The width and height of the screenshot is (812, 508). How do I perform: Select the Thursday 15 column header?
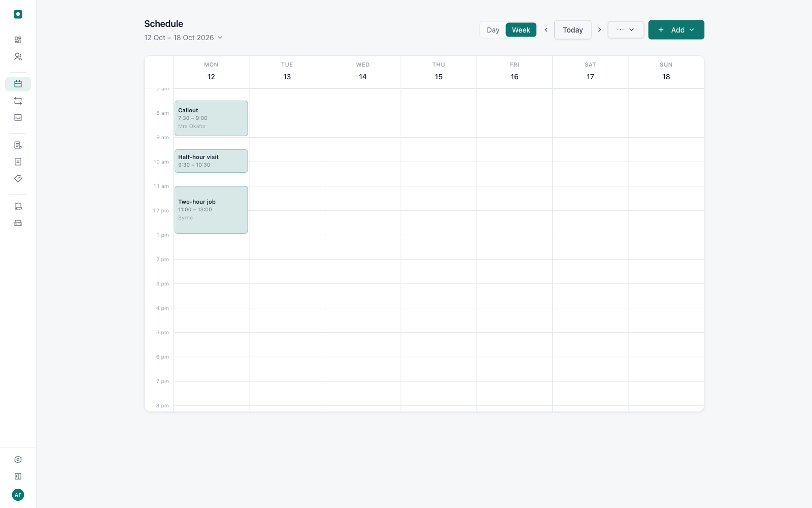[438, 72]
